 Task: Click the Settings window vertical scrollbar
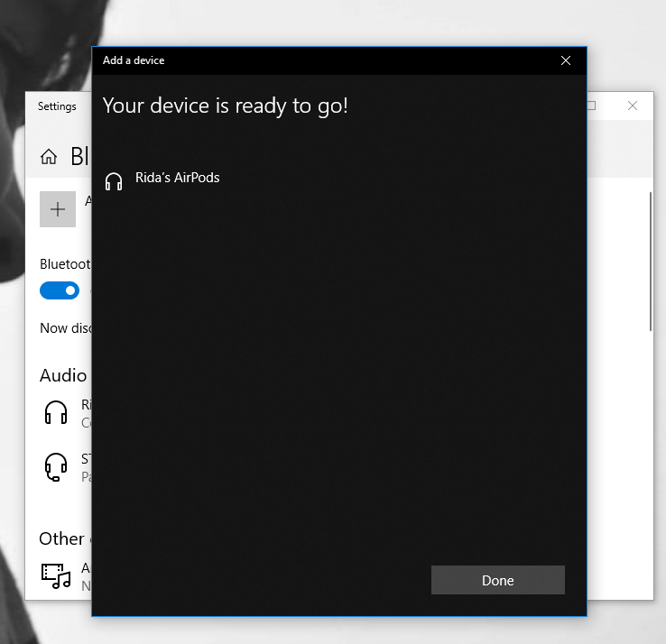(x=650, y=262)
